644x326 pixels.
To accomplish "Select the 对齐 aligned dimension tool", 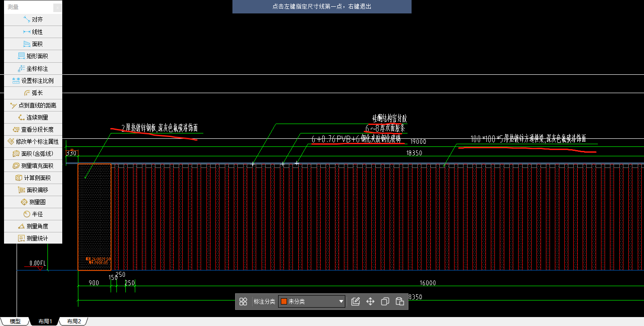I will pyautogui.click(x=33, y=20).
